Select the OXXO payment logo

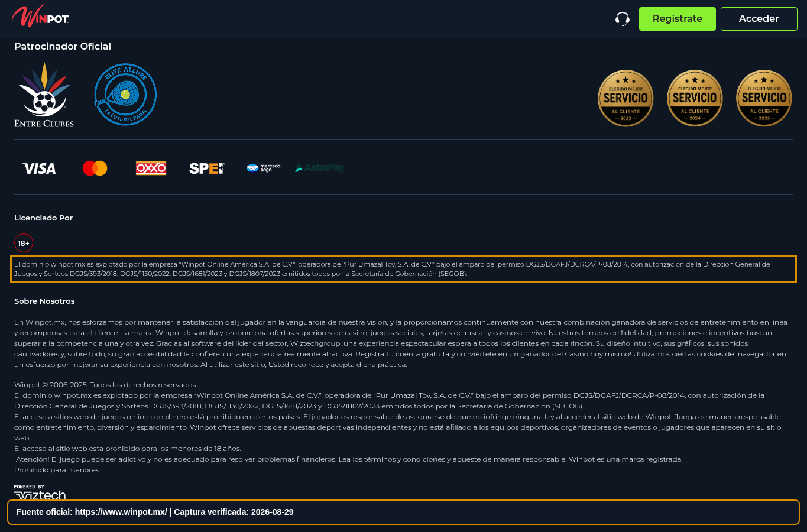click(151, 168)
